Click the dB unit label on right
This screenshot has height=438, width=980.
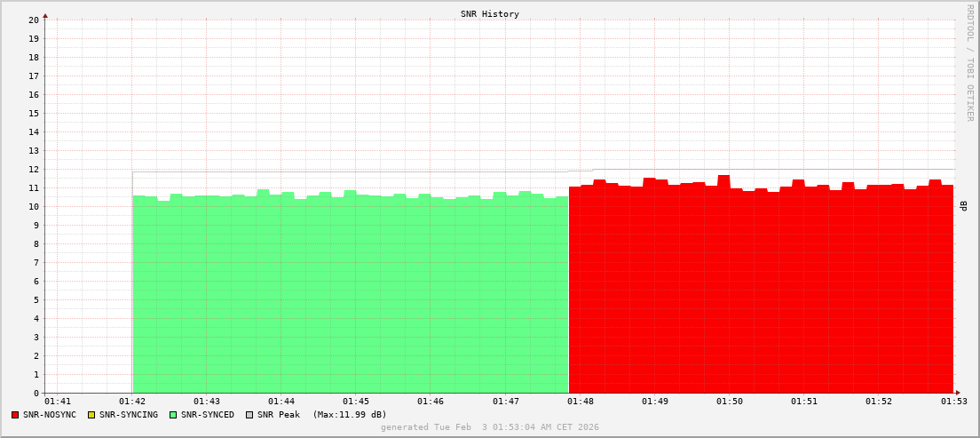point(964,206)
